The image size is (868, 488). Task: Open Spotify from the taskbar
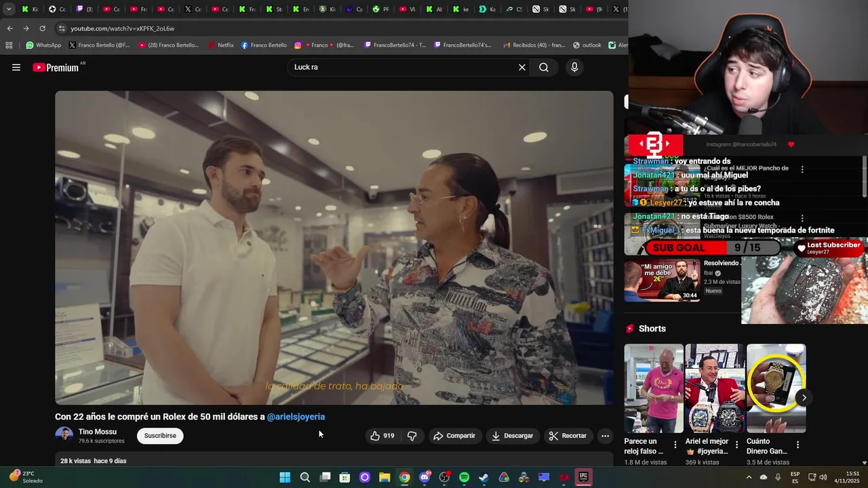464,477
